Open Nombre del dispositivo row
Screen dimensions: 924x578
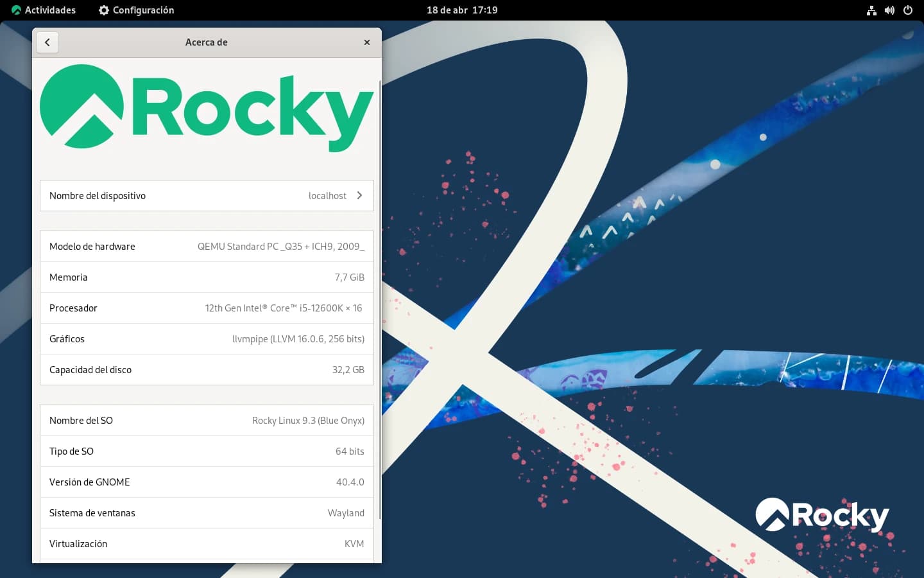point(207,196)
